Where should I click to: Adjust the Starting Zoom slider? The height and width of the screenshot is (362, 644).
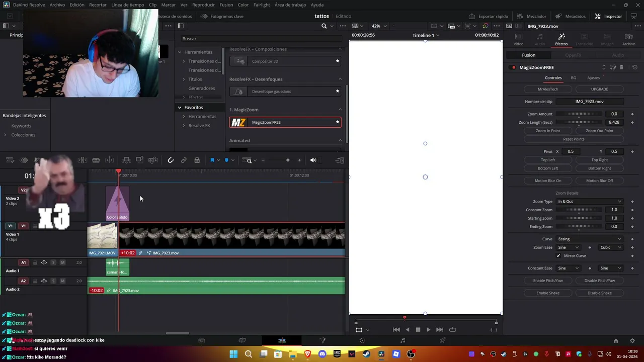point(579,218)
